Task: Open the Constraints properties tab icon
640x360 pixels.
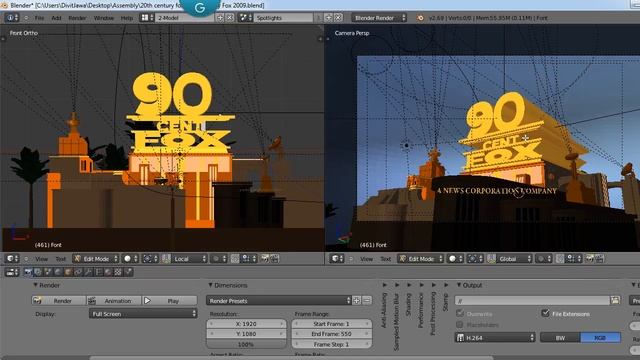Action: point(78,272)
